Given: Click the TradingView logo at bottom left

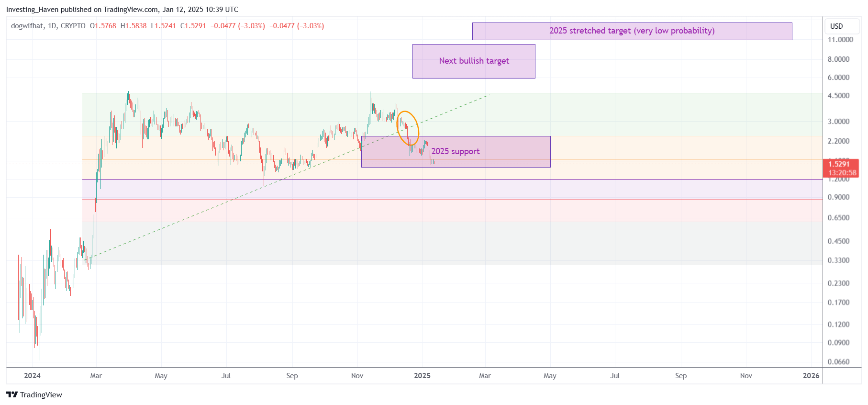Looking at the screenshot, I should [34, 394].
